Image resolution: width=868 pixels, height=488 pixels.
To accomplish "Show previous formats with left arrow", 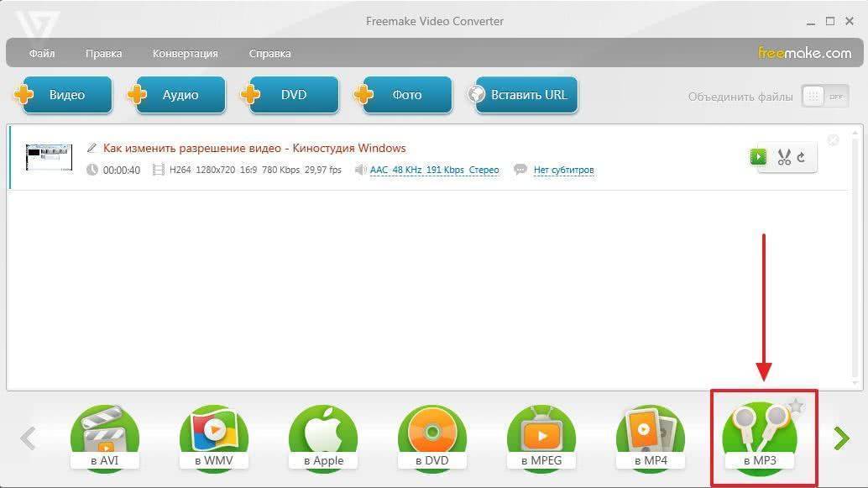I will pos(29,438).
